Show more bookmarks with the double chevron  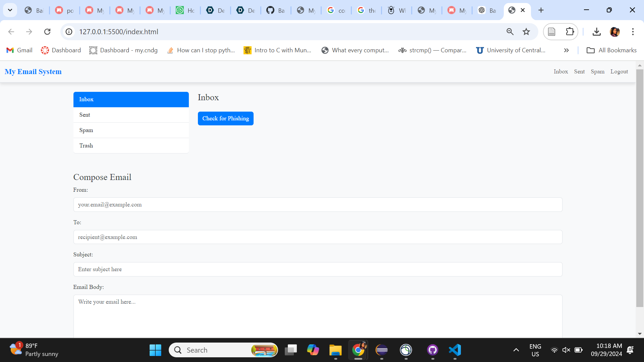566,50
